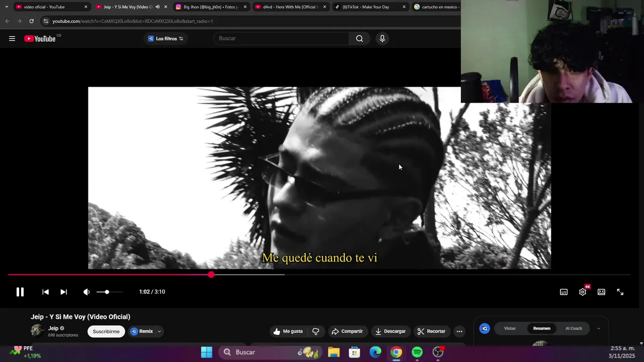Toggle theater mode view
Image resolution: width=644 pixels, height=362 pixels.
(601, 292)
